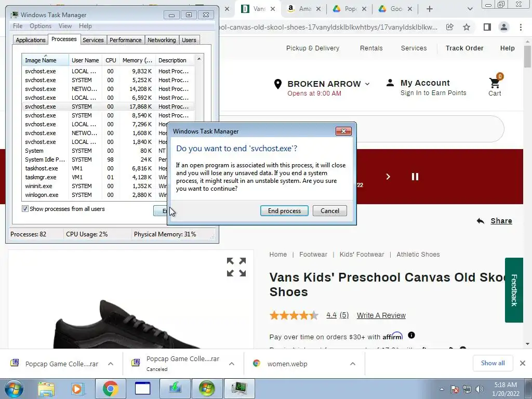Click the store location pin icon
Image resolution: width=532 pixels, height=399 pixels.
[278, 84]
